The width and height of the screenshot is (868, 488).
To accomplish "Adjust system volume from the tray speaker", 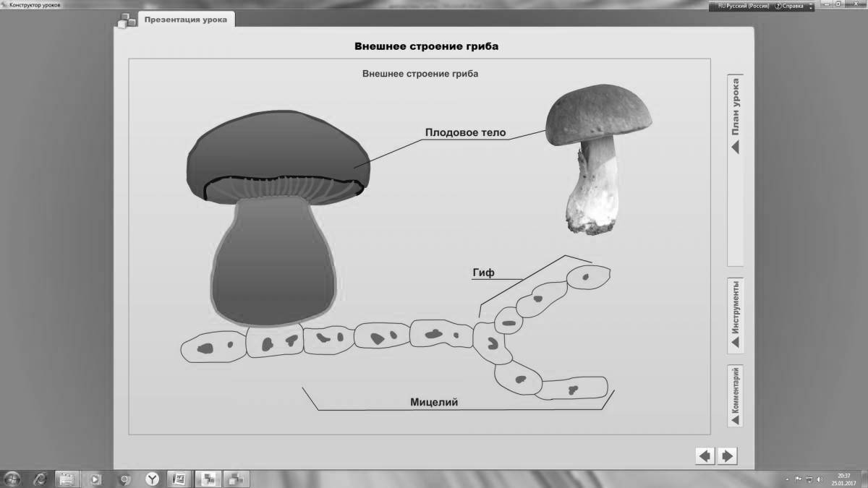I will (818, 478).
